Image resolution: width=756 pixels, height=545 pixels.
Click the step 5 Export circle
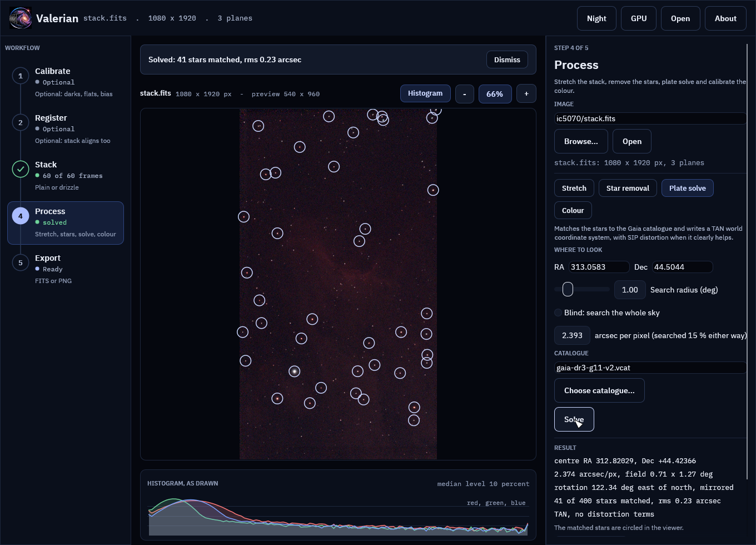(21, 262)
